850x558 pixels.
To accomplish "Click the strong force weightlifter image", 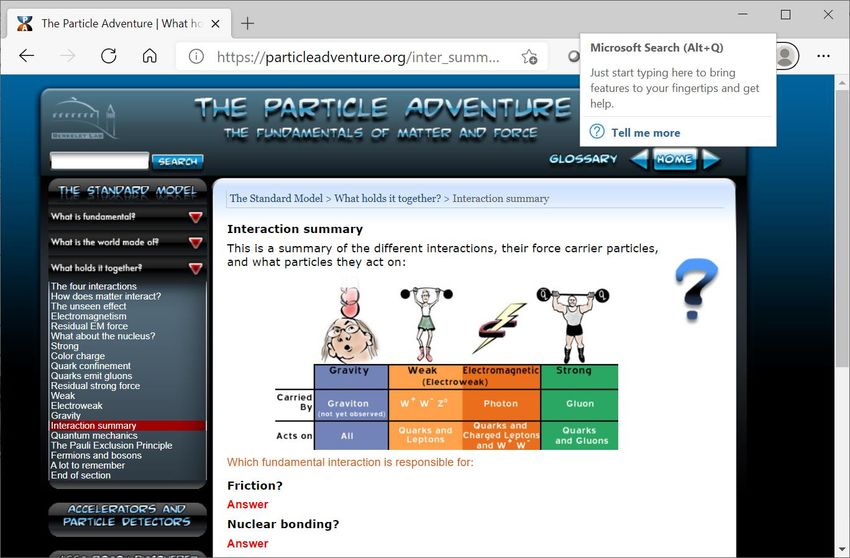I will 573,324.
